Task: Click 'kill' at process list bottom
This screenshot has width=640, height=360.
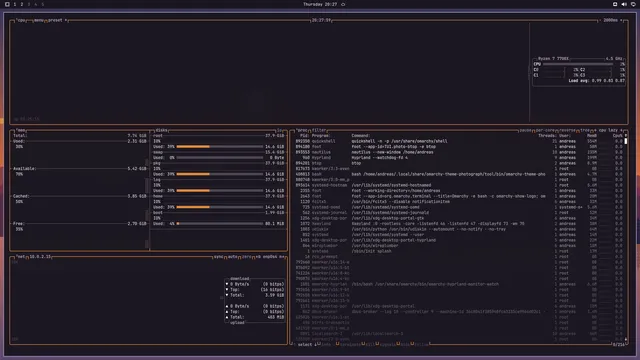Action: pos(370,344)
